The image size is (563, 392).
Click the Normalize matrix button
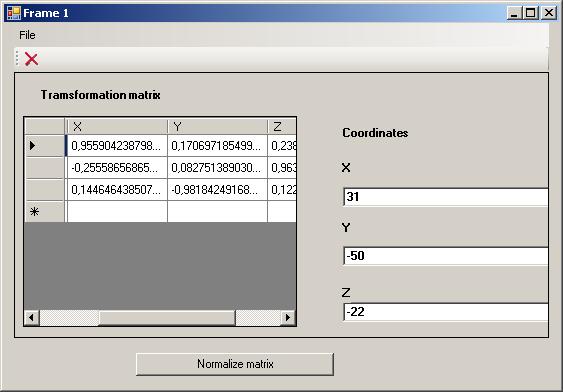(x=235, y=364)
